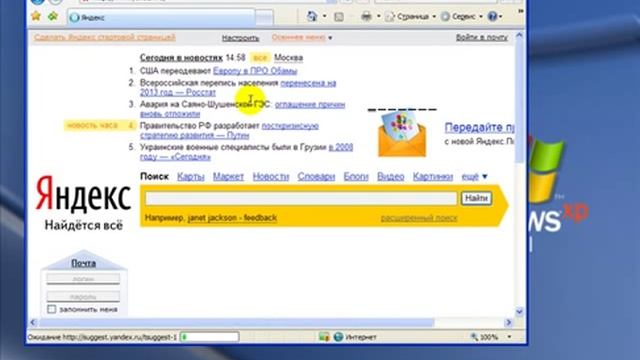Select the Поиск tab
The image size is (640, 360).
coord(154,176)
